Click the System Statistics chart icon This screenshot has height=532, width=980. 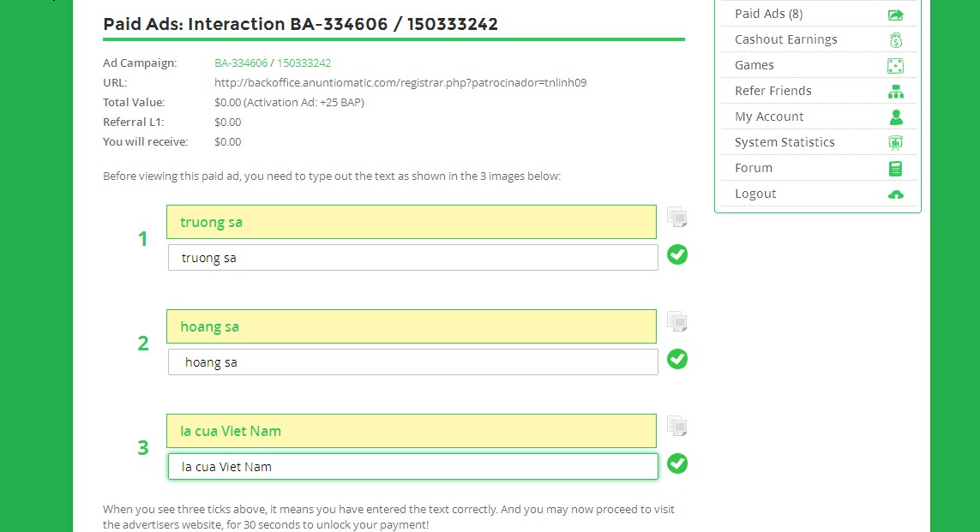pyautogui.click(x=895, y=143)
